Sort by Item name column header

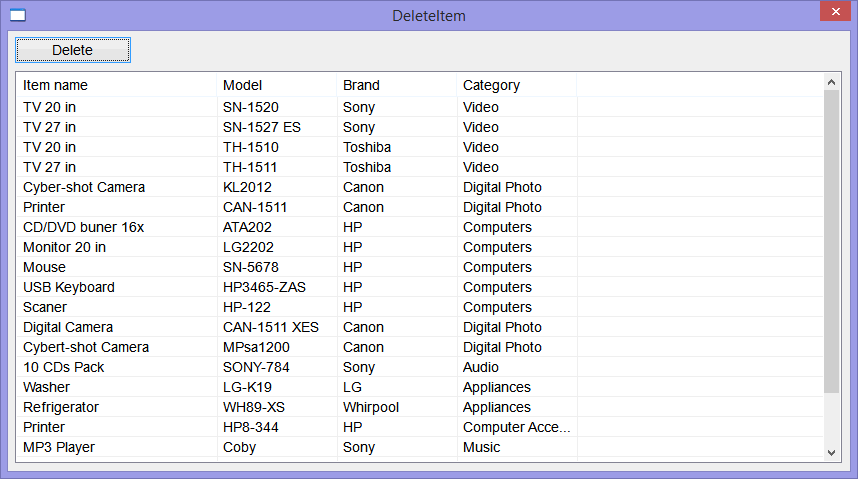(116, 85)
